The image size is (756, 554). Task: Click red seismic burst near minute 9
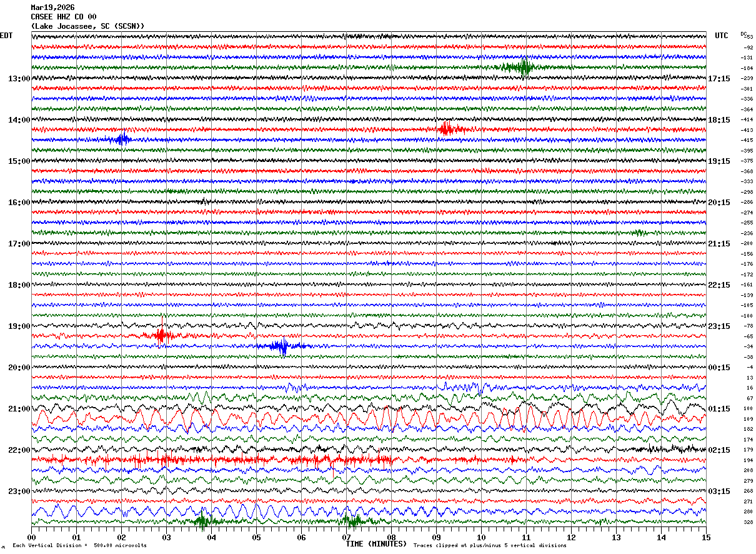pyautogui.click(x=449, y=129)
